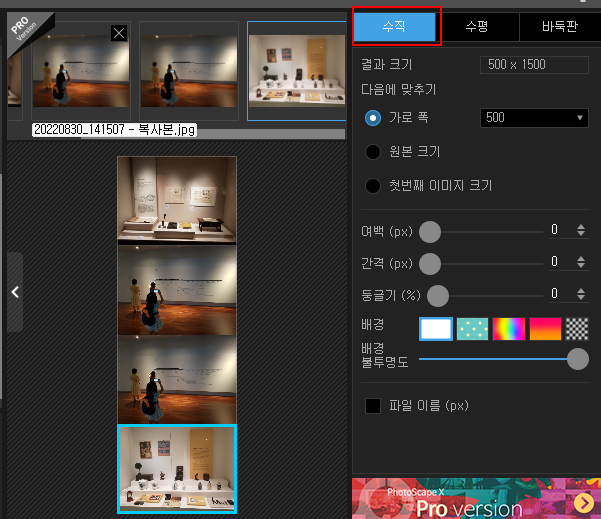Click the 수직 tab
Screen dimensions: 601x519
[394, 26]
